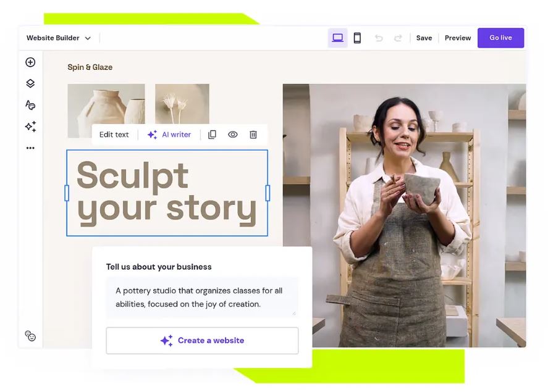Select the Sculpt your story heading
This screenshot has width=548, height=392.
click(167, 193)
